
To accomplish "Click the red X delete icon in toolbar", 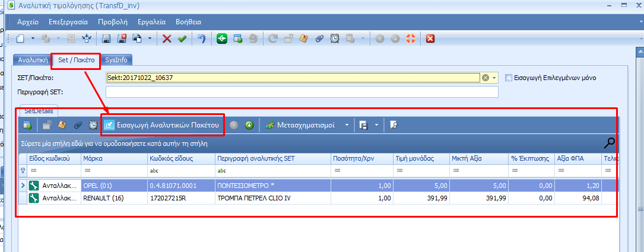I will (x=167, y=39).
